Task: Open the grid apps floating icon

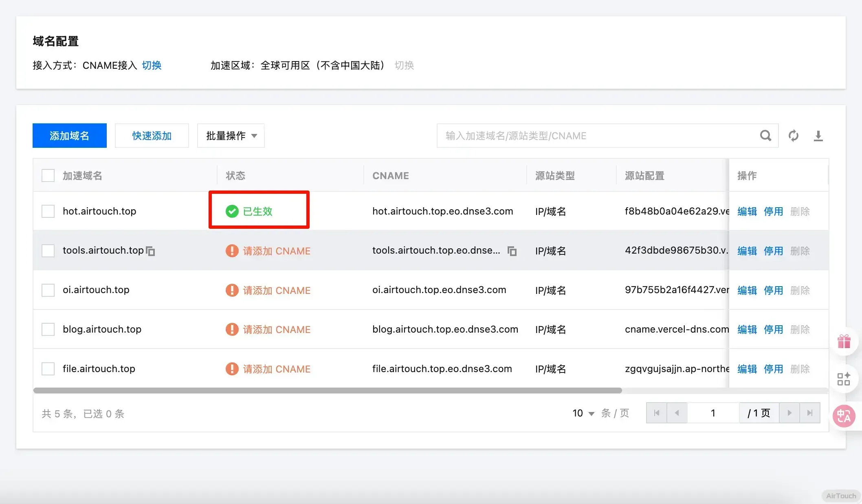Action: point(844,379)
